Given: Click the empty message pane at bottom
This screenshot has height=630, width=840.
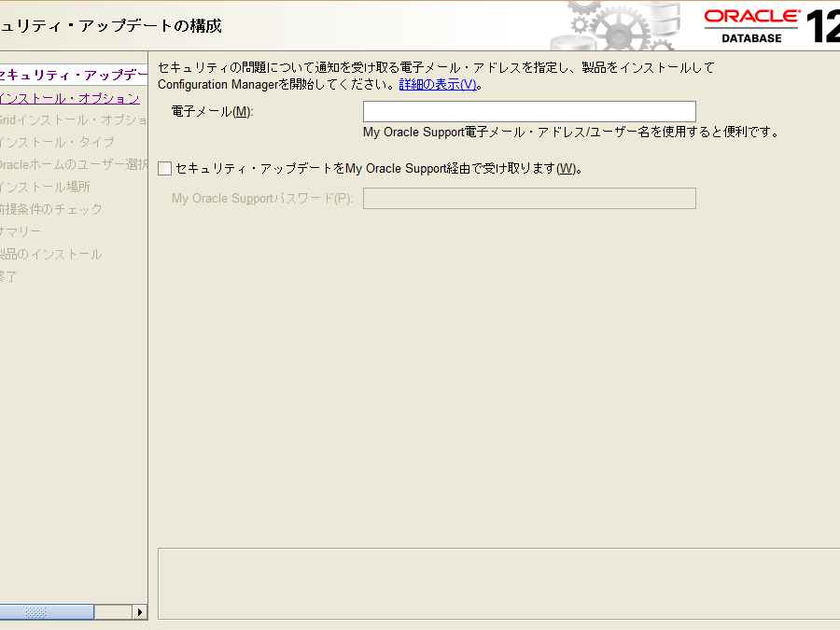Looking at the screenshot, I should point(498,583).
